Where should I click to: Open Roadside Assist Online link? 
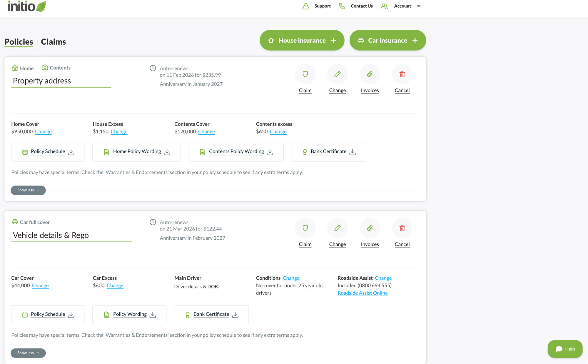tap(363, 293)
